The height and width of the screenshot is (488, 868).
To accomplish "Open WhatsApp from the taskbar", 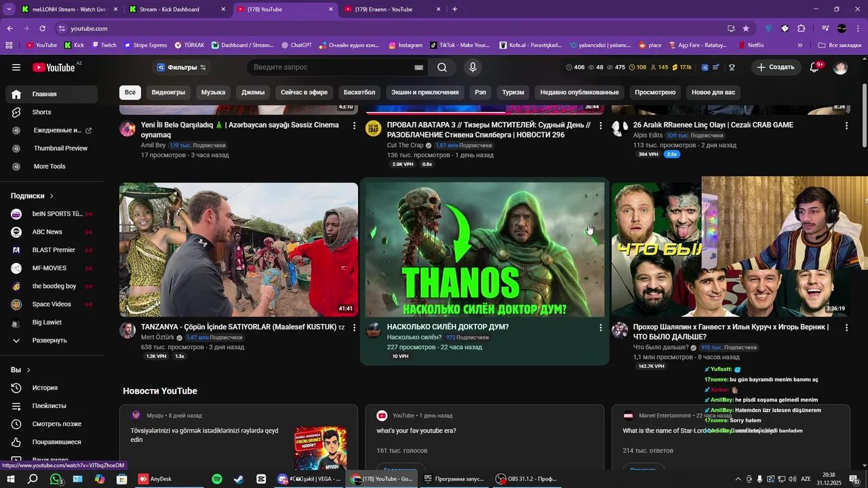I will click(x=56, y=479).
